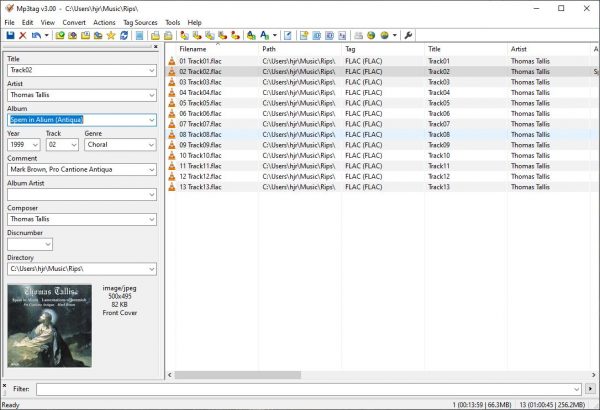Select the file 03 Track03.flac
600x410 pixels.
[x=201, y=82]
